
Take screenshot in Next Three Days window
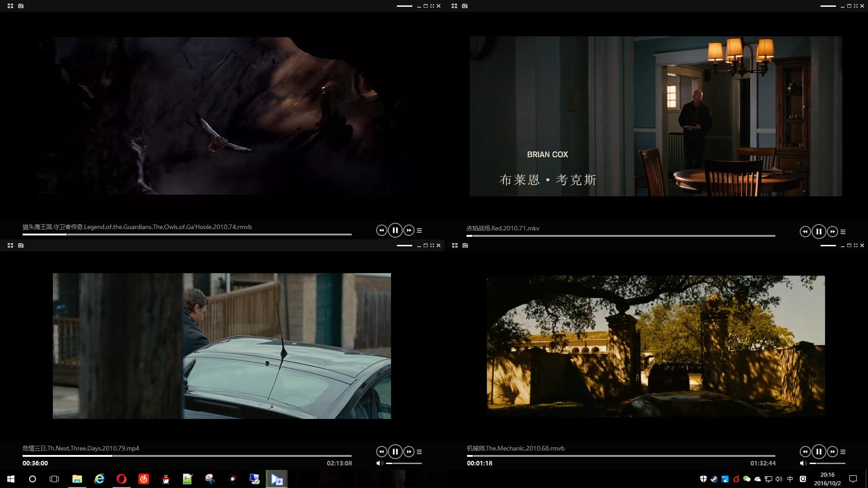tap(21, 245)
